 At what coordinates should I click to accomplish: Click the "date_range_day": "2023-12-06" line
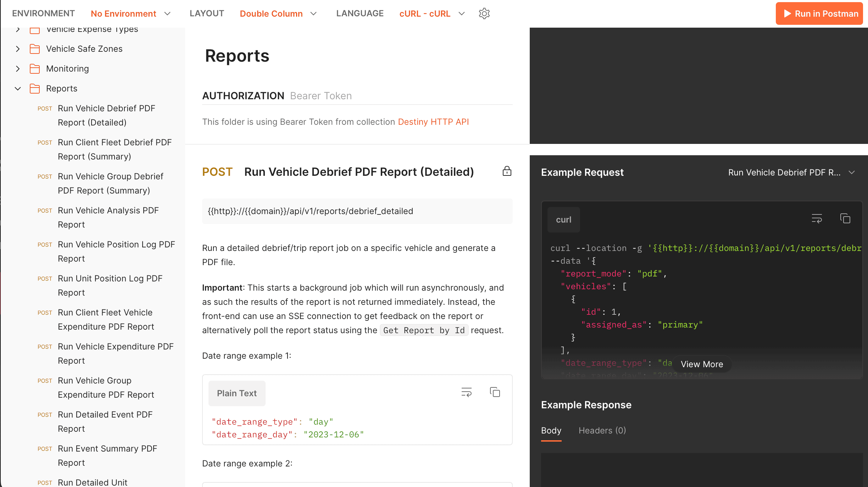[x=288, y=435]
